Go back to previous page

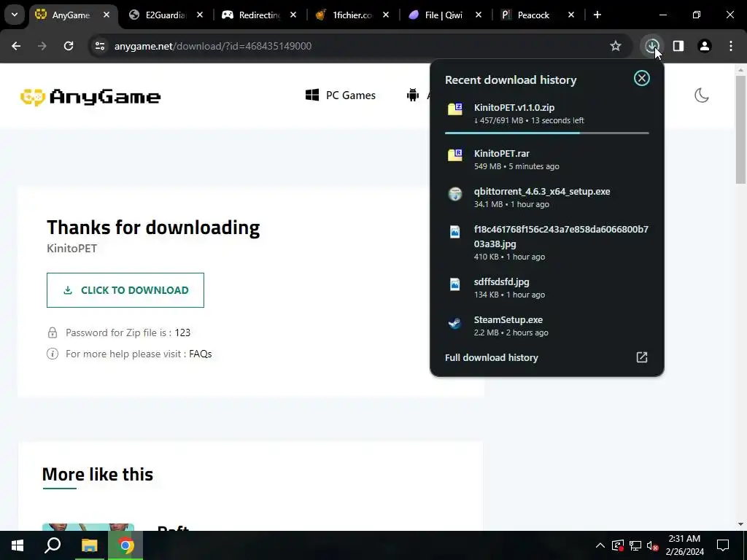coord(16,46)
